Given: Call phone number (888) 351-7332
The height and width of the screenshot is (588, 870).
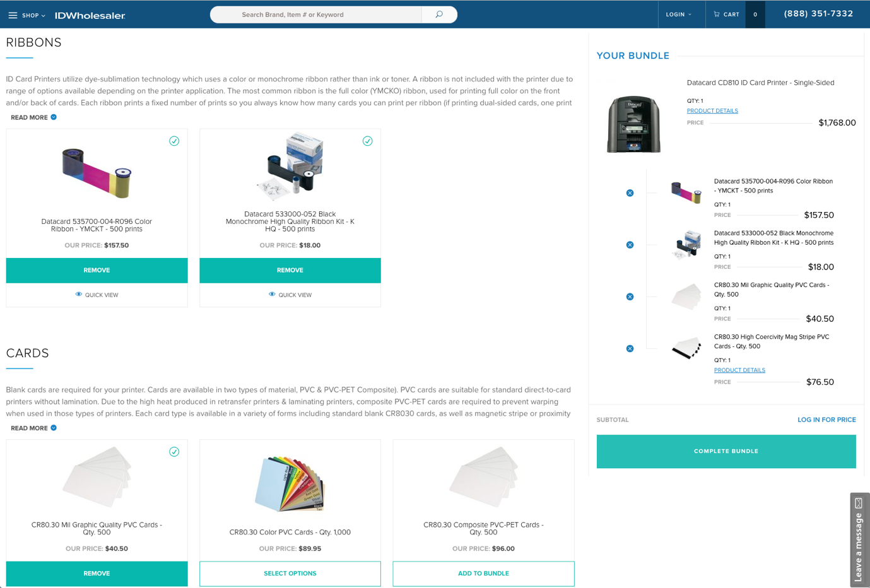Looking at the screenshot, I should [818, 14].
